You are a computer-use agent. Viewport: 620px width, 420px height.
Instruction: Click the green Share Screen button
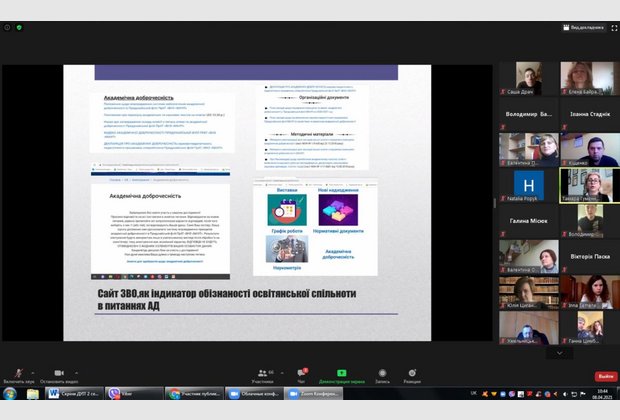[x=341, y=373]
